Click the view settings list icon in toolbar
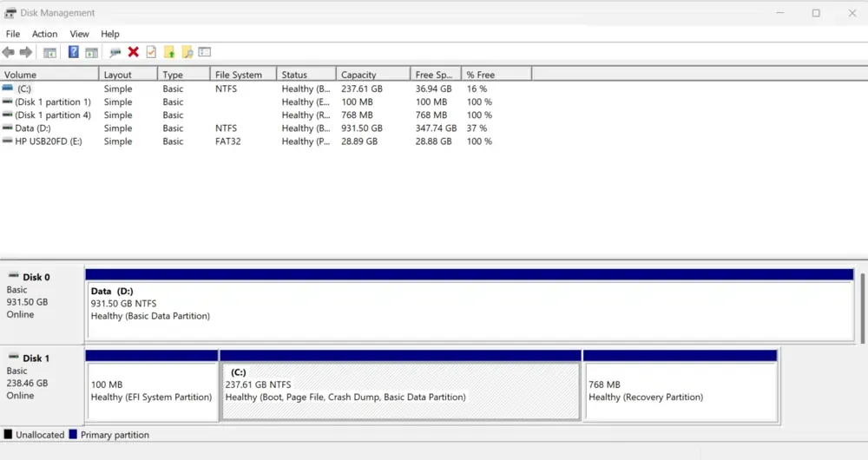This screenshot has height=460, width=868. pyautogui.click(x=205, y=52)
